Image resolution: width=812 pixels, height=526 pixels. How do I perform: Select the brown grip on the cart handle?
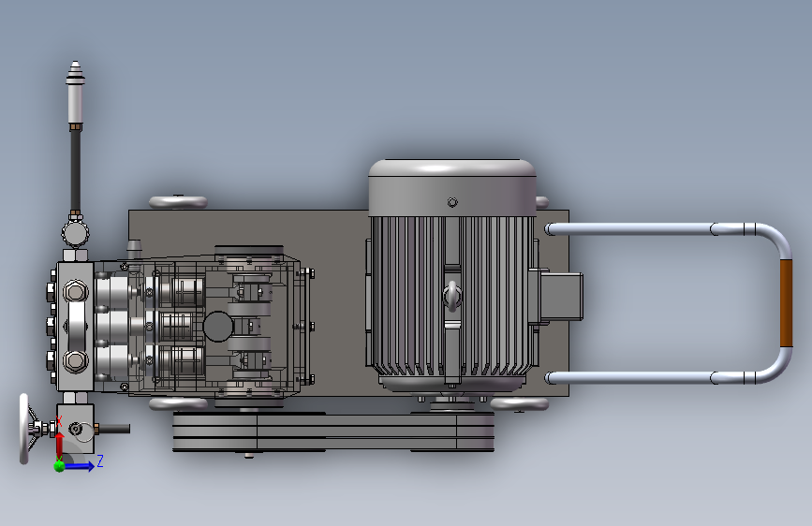coord(786,303)
